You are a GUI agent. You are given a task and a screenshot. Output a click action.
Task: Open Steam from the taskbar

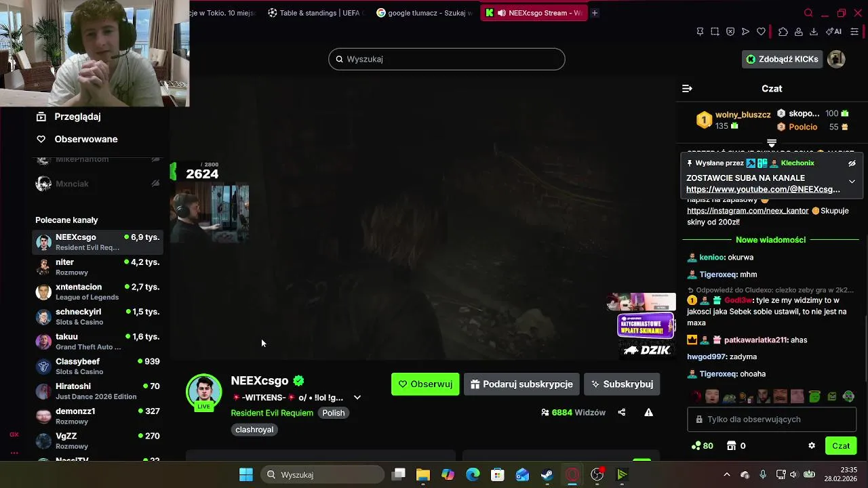(547, 474)
